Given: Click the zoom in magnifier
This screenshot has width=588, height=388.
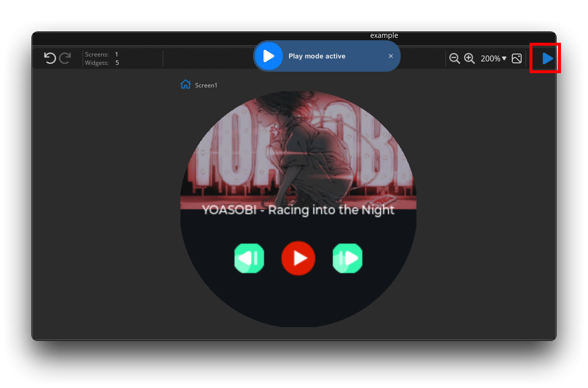Looking at the screenshot, I should (x=470, y=58).
